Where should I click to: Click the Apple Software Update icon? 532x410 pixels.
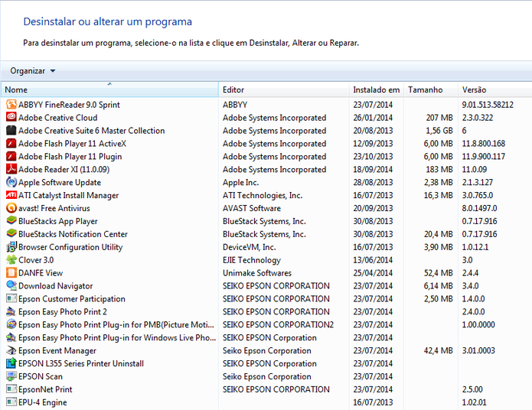pos(11,182)
